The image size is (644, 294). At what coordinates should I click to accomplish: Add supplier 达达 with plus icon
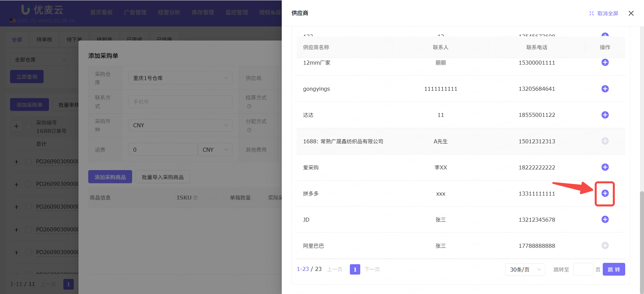[x=605, y=115]
